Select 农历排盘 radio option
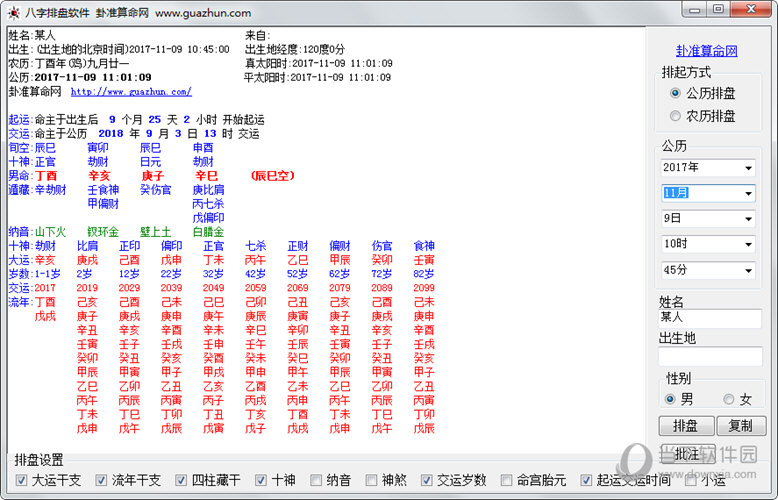Image resolution: width=778 pixels, height=500 pixels. coord(675,116)
